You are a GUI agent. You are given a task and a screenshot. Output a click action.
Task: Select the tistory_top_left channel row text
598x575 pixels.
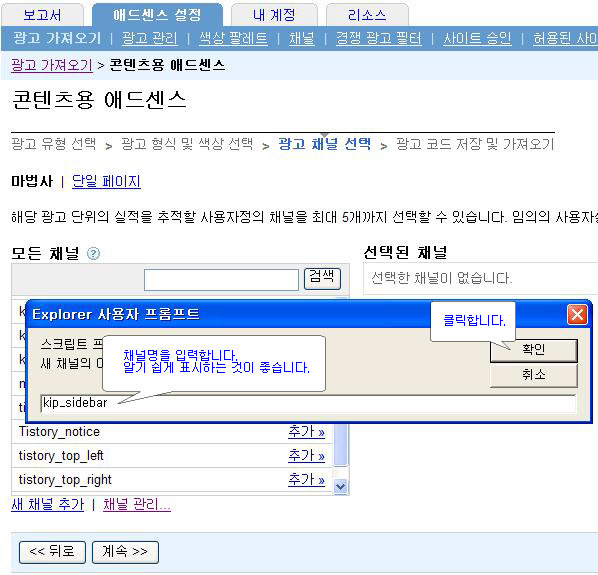(61, 456)
